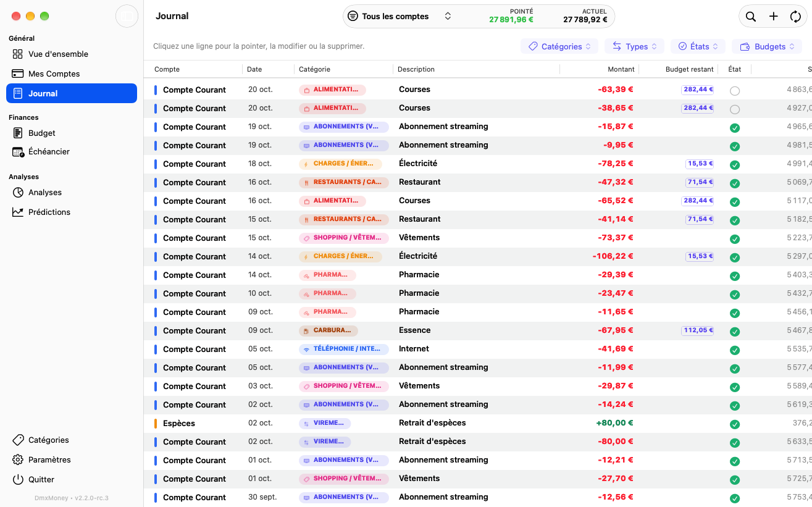Open the Tous les comptes account selector
The height and width of the screenshot is (507, 812).
(400, 17)
